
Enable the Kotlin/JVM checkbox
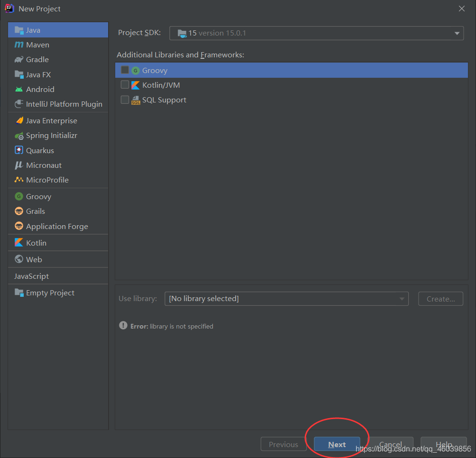coord(125,85)
